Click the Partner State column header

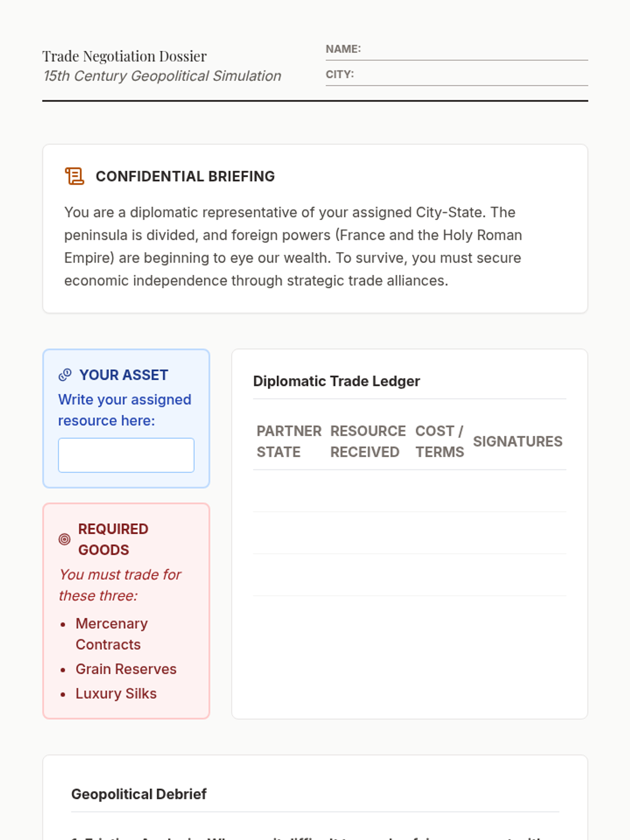tap(288, 442)
